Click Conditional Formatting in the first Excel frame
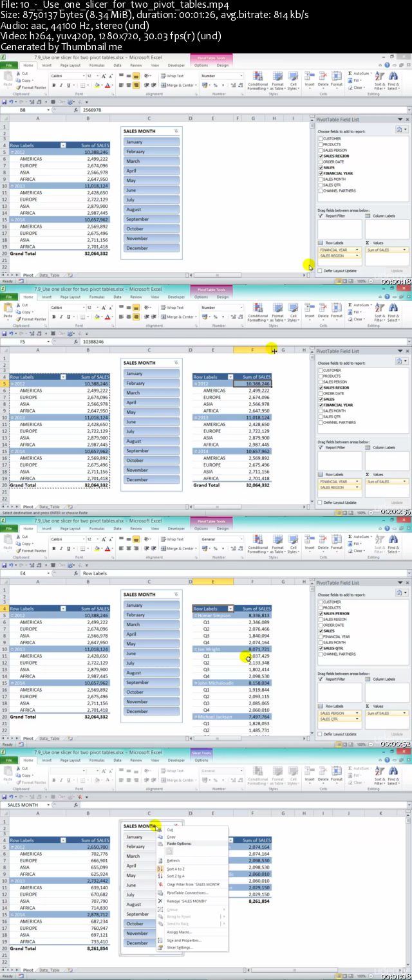Image resolution: width=412 pixels, height=980 pixels. (257, 80)
